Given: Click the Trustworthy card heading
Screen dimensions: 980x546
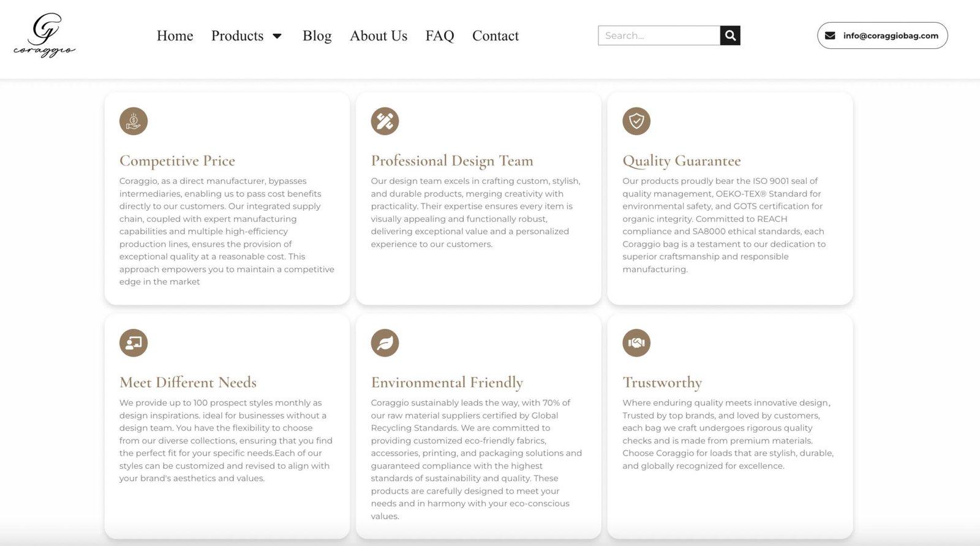Looking at the screenshot, I should coord(662,382).
